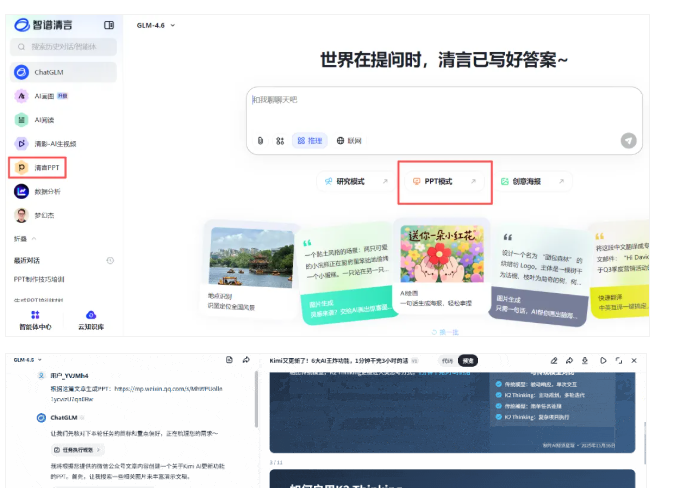Open the GLM-4.6 model dropdown at top
Image resolution: width=681 pixels, height=488 pixels.
(156, 25)
